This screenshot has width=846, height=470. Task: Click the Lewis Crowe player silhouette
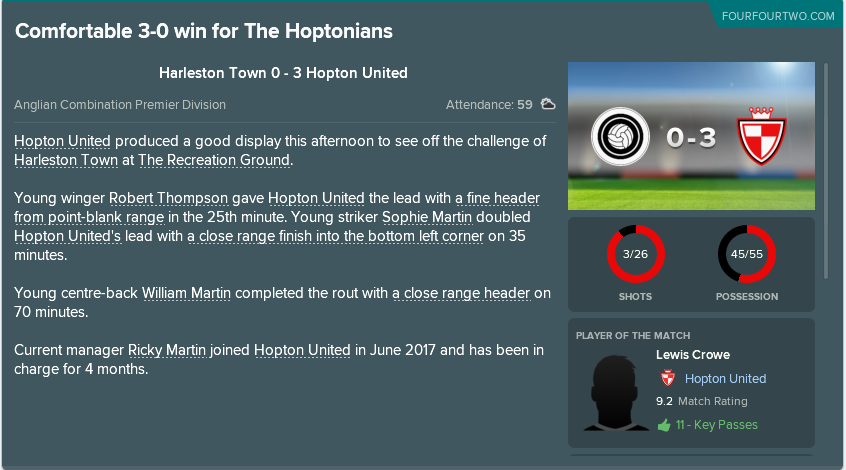click(616, 393)
